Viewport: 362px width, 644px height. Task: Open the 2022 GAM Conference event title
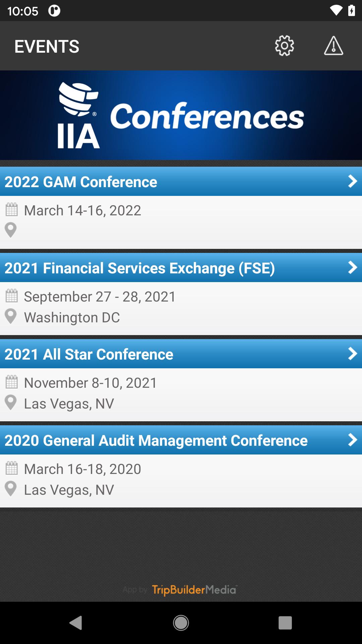(x=81, y=182)
